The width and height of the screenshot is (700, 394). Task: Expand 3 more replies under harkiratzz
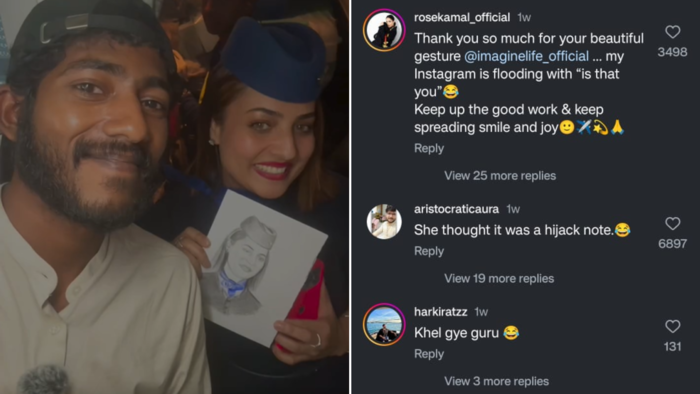pos(496,381)
